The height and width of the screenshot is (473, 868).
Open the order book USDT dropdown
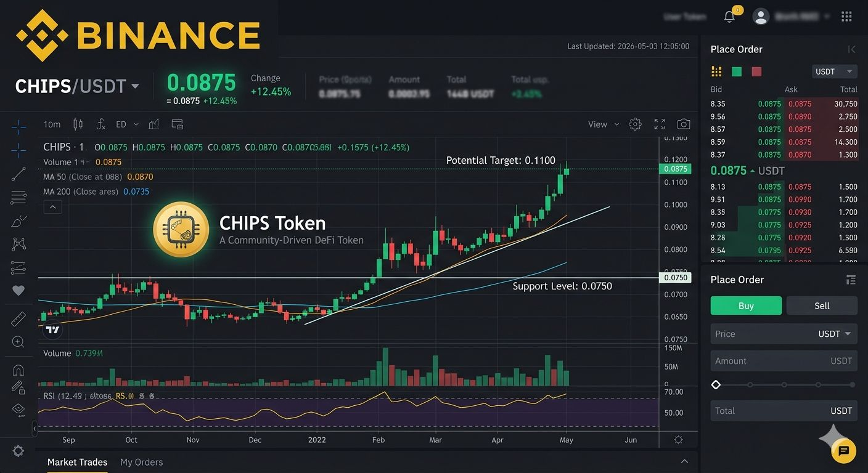(834, 71)
